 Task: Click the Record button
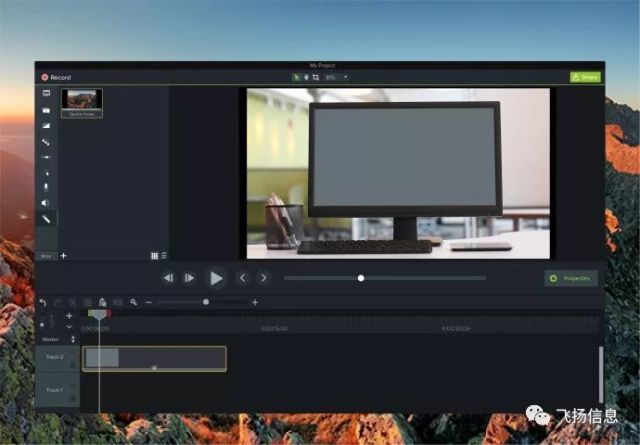click(x=56, y=77)
